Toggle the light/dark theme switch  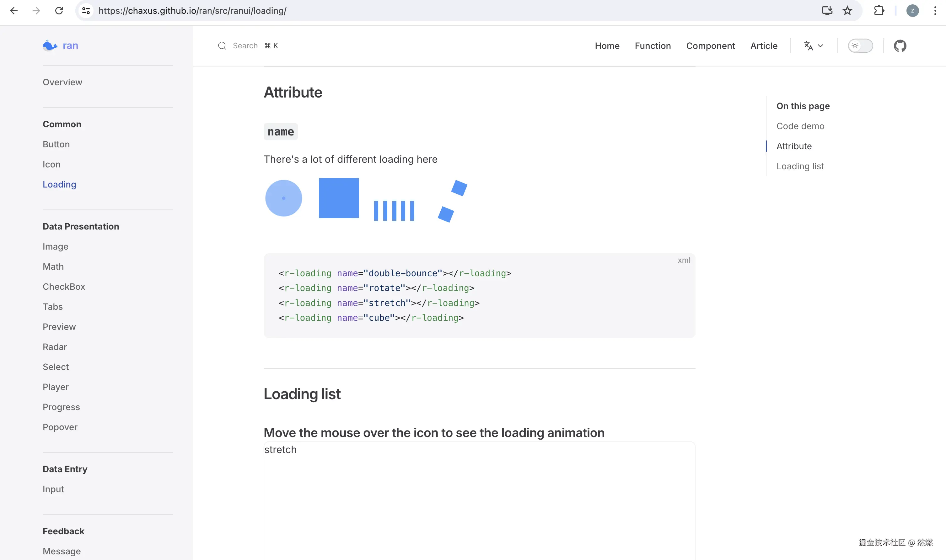tap(860, 46)
